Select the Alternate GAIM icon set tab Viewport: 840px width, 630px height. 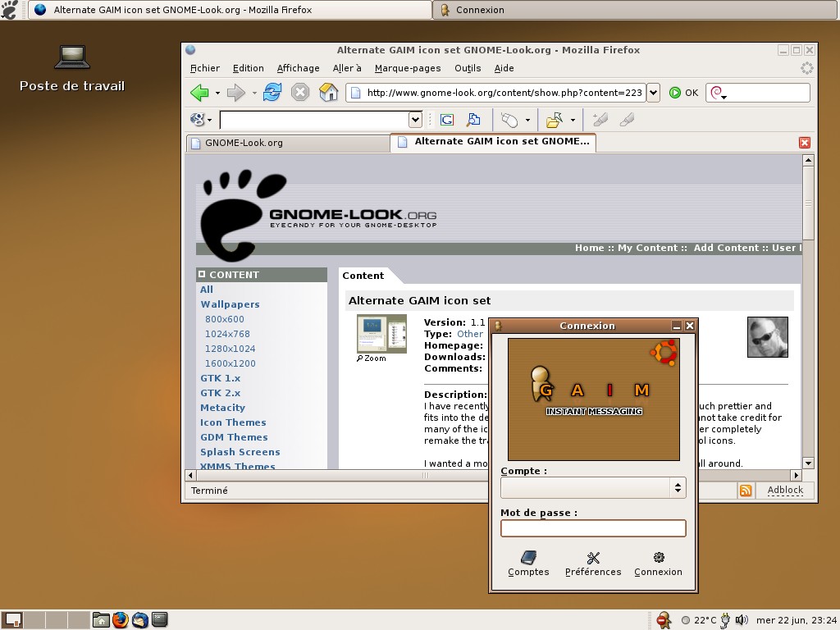[493, 142]
